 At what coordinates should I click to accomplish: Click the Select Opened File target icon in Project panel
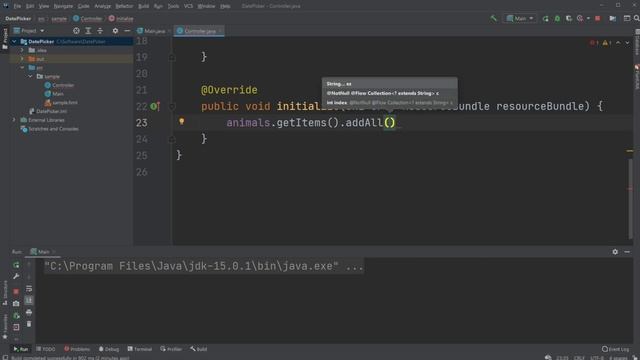click(76, 31)
